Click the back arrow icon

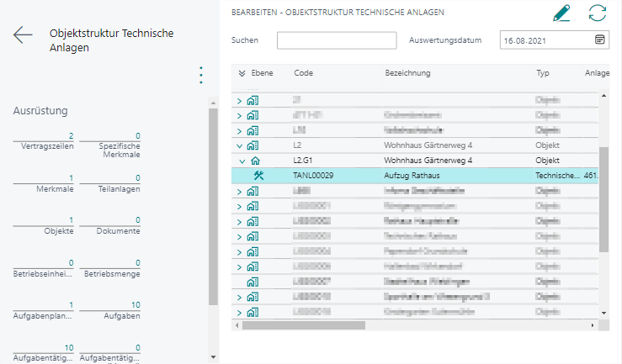23,34
